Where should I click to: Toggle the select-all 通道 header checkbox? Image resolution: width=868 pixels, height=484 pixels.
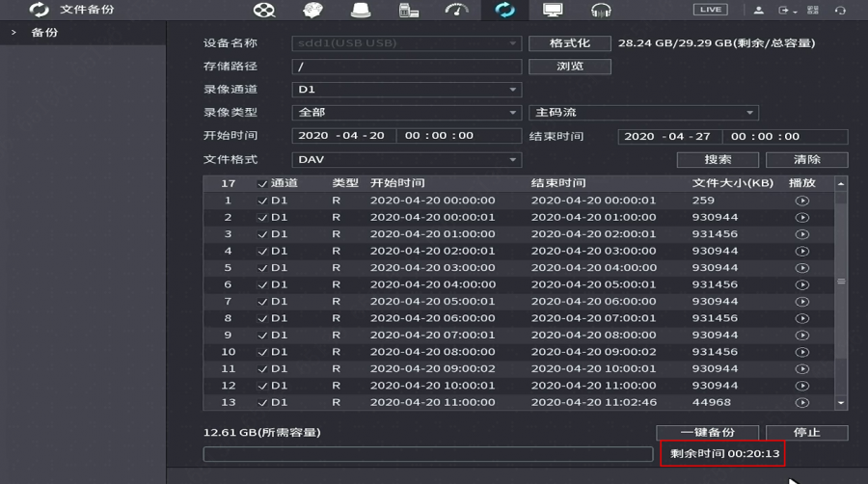coord(262,183)
